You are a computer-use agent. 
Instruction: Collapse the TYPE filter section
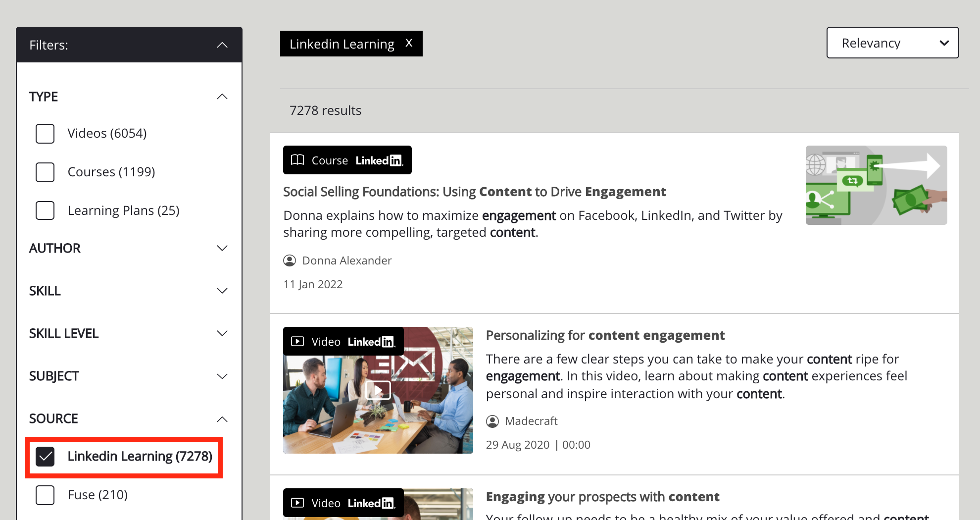tap(222, 97)
